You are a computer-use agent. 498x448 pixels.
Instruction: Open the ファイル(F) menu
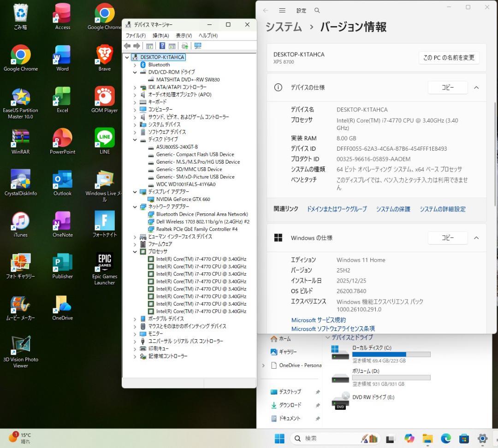point(136,35)
